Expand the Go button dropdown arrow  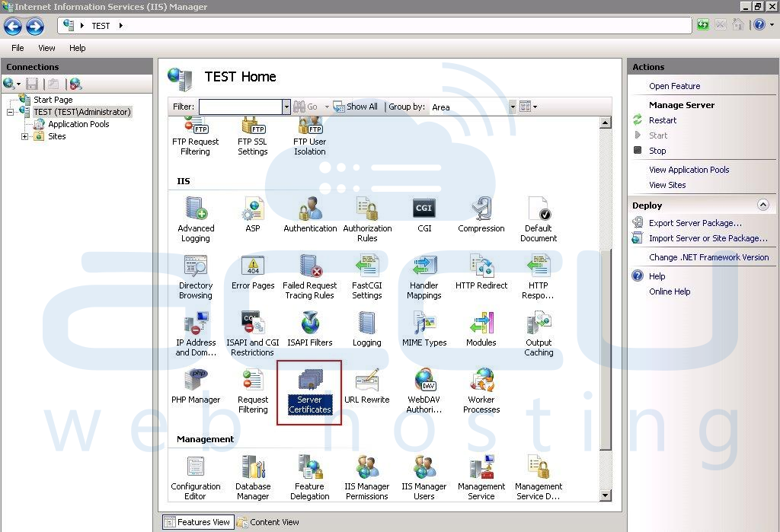(x=327, y=107)
